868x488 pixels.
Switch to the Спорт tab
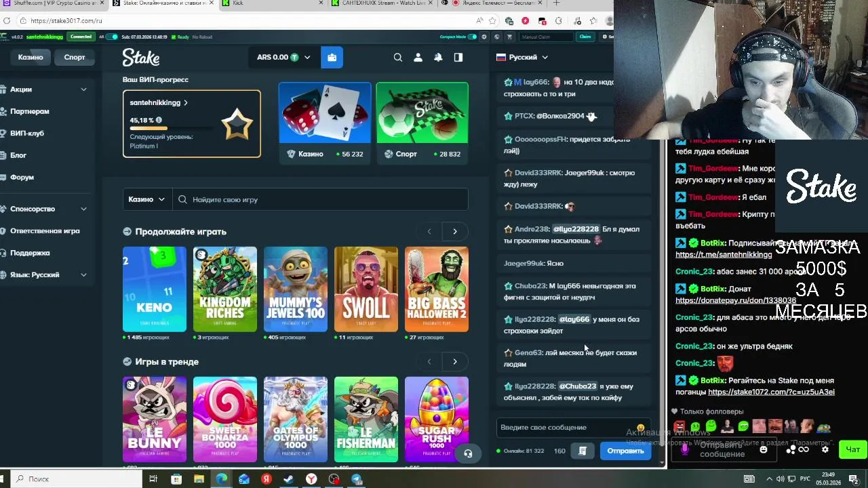(x=75, y=58)
